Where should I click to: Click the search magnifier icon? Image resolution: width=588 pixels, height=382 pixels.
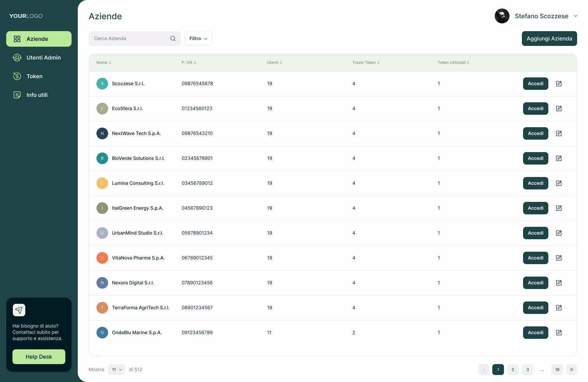click(x=173, y=39)
